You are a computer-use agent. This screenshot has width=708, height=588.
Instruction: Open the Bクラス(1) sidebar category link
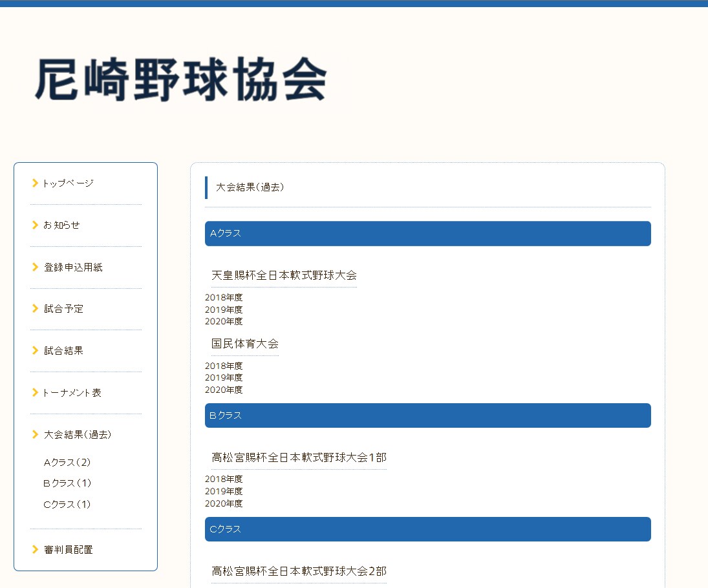click(x=67, y=483)
